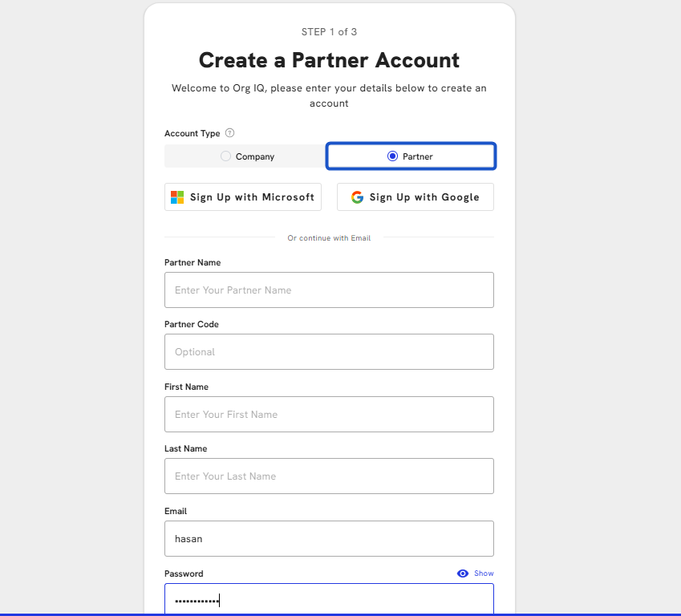
Task: Click the First Name input field
Action: coord(329,415)
